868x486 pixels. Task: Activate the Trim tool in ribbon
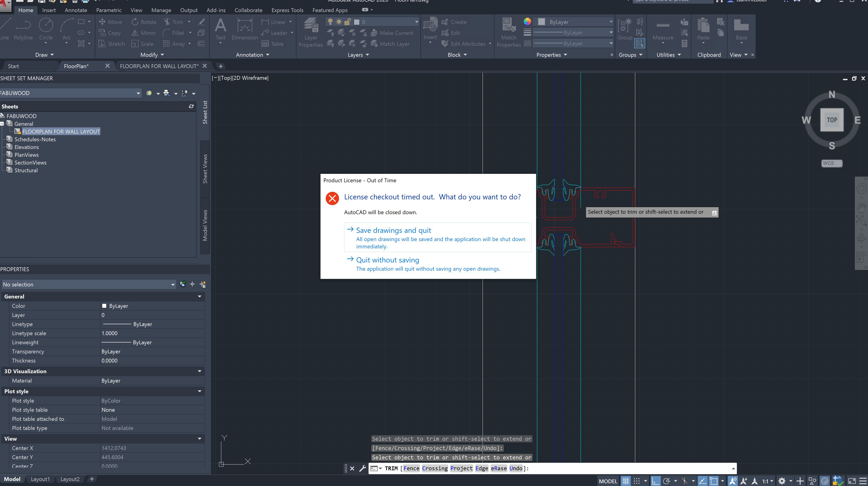(x=173, y=22)
